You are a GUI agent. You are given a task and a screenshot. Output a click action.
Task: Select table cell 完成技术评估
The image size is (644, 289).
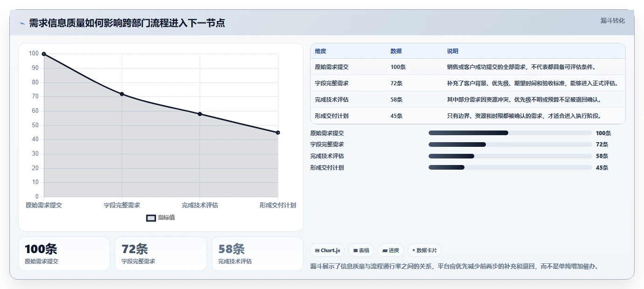click(x=332, y=100)
